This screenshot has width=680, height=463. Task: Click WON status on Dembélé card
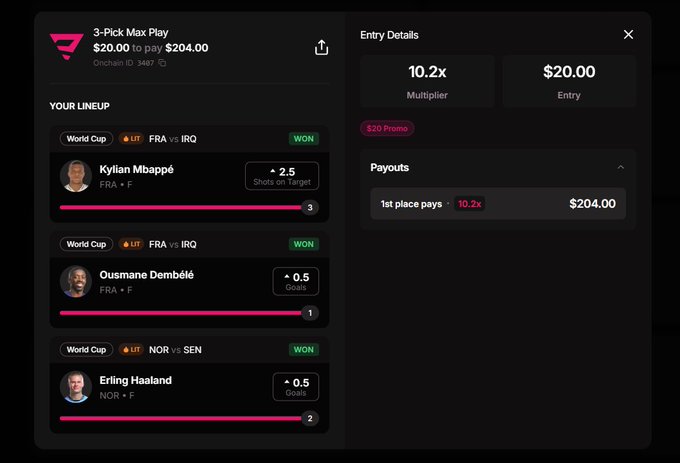pos(304,244)
